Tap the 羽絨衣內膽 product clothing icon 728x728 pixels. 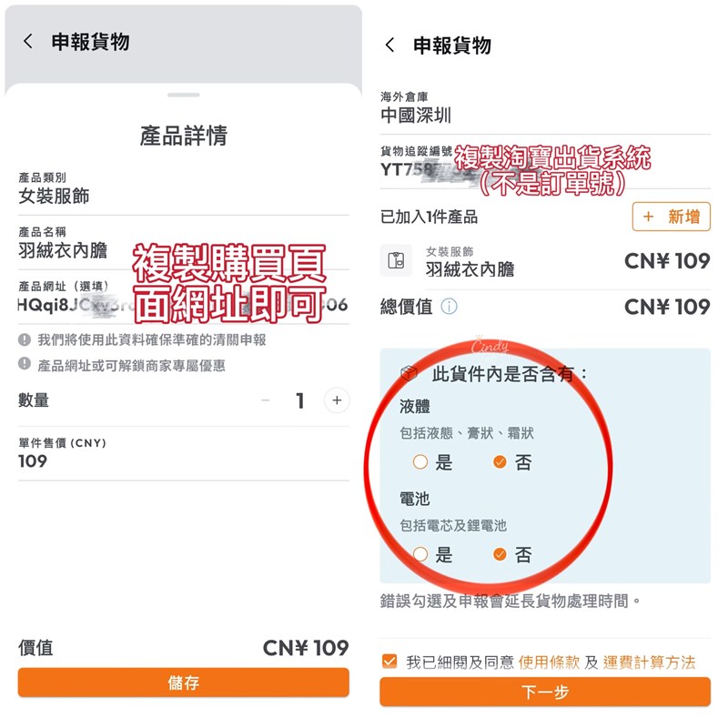pos(396,260)
